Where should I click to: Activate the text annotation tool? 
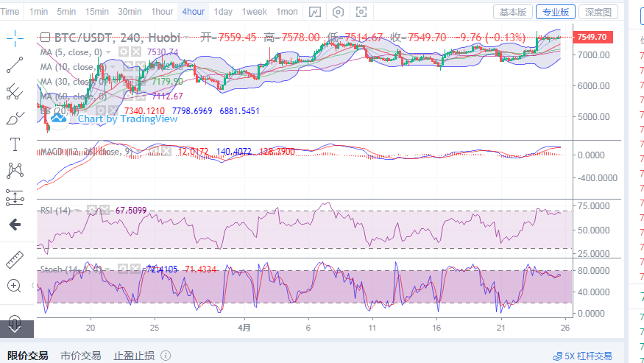(x=14, y=144)
